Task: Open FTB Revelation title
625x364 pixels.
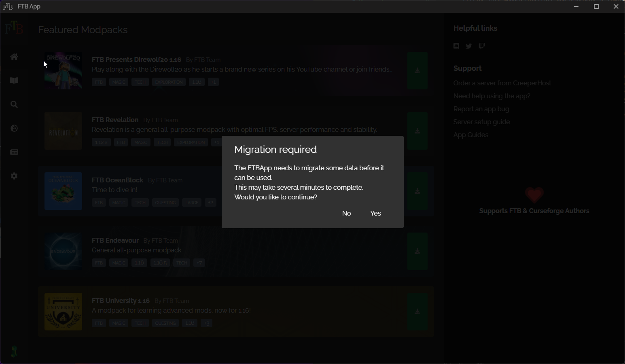Action: [x=115, y=120]
